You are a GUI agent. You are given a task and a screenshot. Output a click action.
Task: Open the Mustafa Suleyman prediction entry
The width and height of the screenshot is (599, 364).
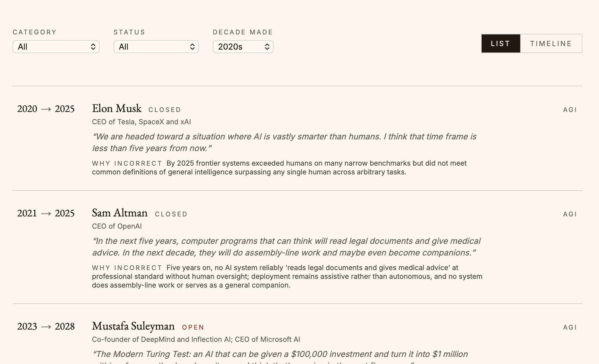(133, 326)
